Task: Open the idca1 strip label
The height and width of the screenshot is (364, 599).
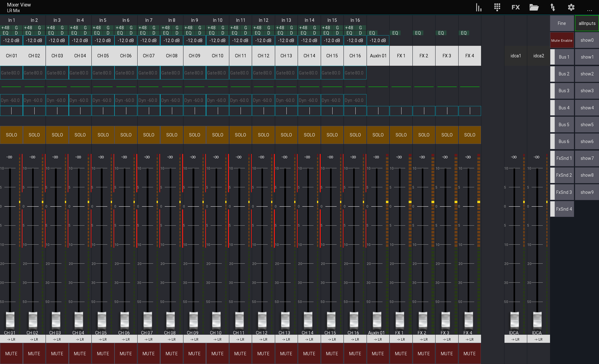Action: pos(516,56)
